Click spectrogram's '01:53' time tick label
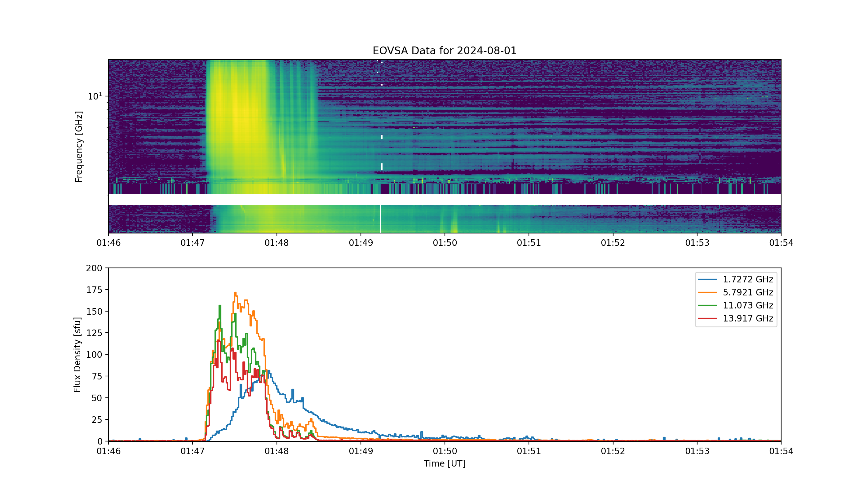This screenshot has width=868, height=496. (697, 243)
